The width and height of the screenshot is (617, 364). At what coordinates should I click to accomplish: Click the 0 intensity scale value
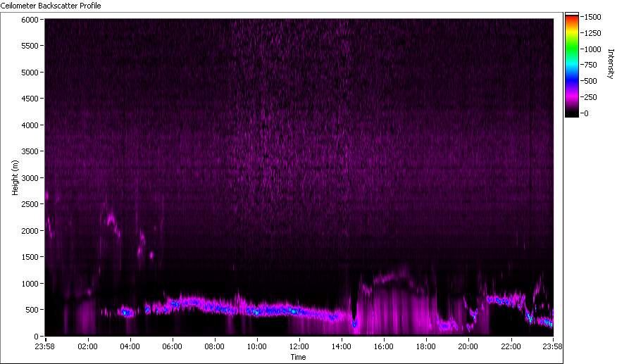click(586, 113)
